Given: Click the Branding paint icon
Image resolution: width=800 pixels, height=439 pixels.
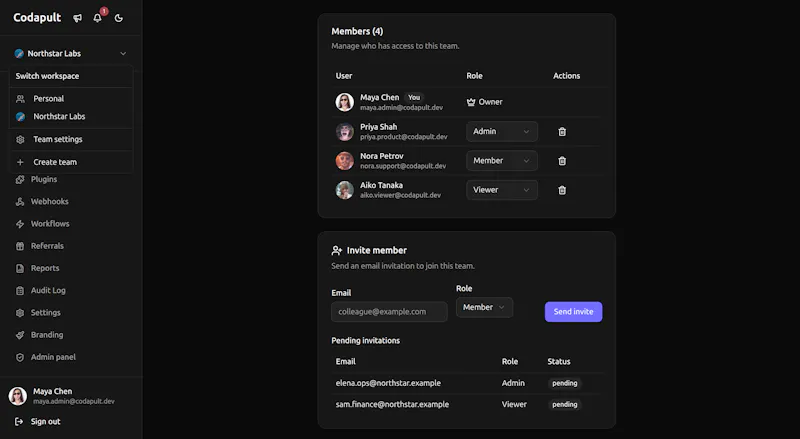Looking at the screenshot, I should pos(20,335).
